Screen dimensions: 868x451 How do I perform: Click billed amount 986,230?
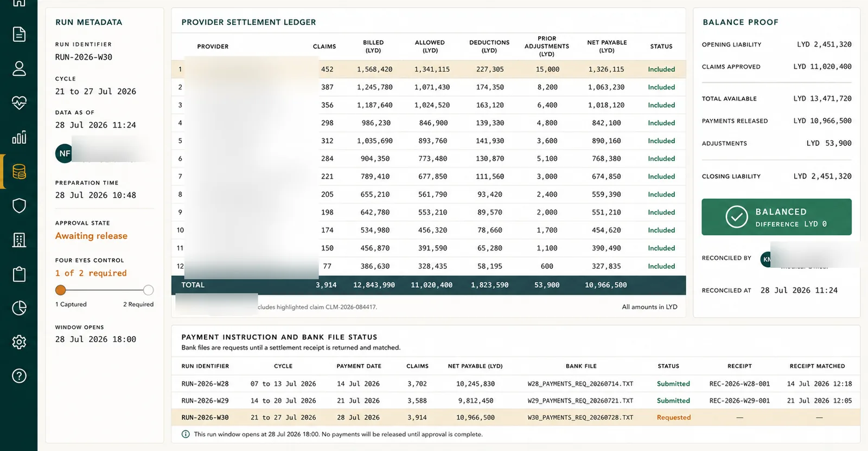point(376,123)
